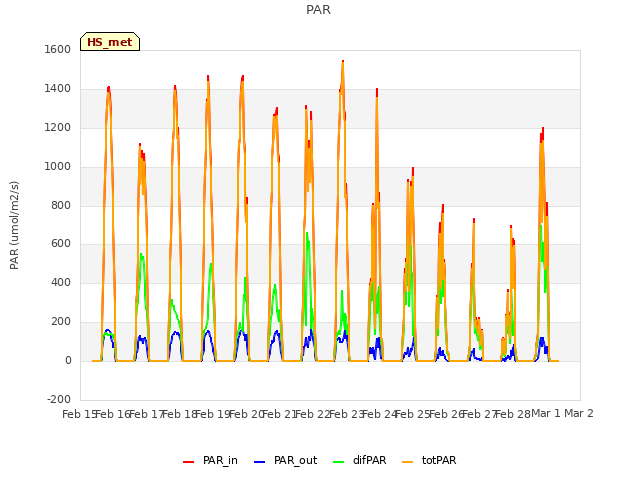Click the 1600 y-axis tick label
This screenshot has height=480, width=640.
58,49
